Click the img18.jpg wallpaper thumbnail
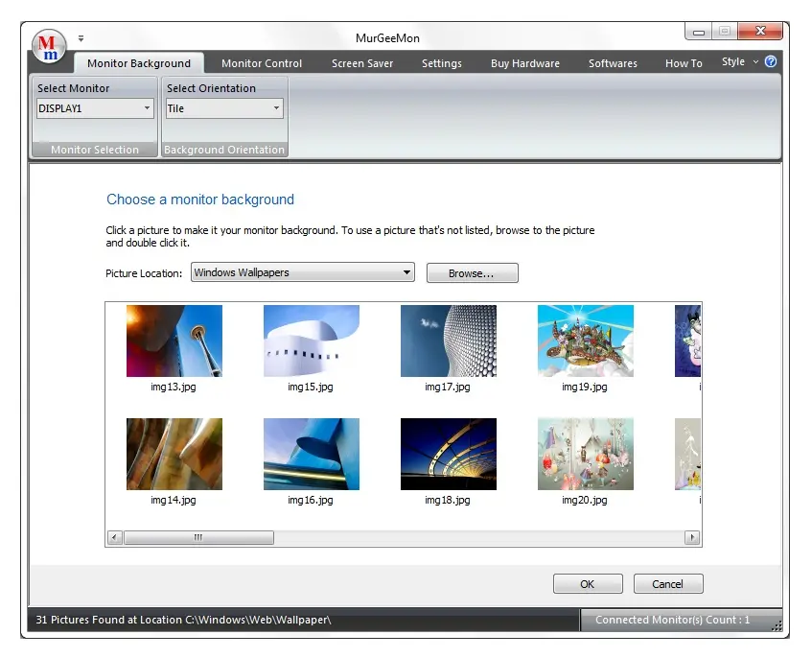The height and width of the screenshot is (658, 812). [x=448, y=454]
